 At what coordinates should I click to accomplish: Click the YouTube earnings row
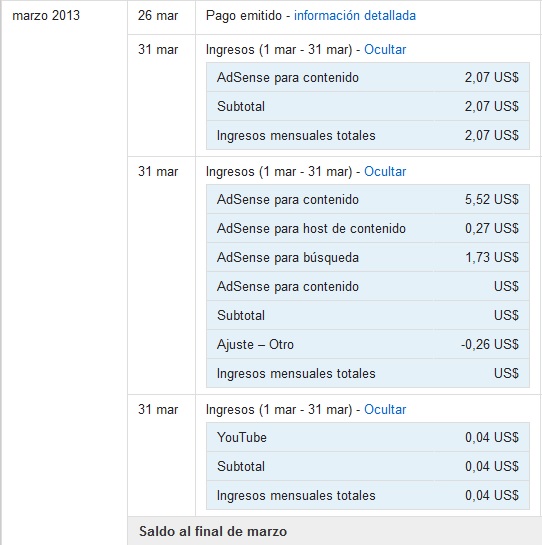click(368, 437)
